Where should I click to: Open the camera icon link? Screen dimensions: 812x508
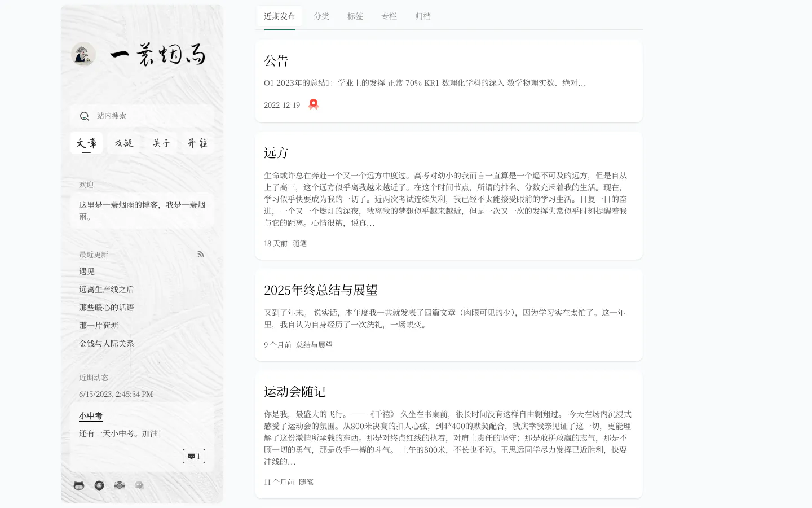click(x=120, y=485)
